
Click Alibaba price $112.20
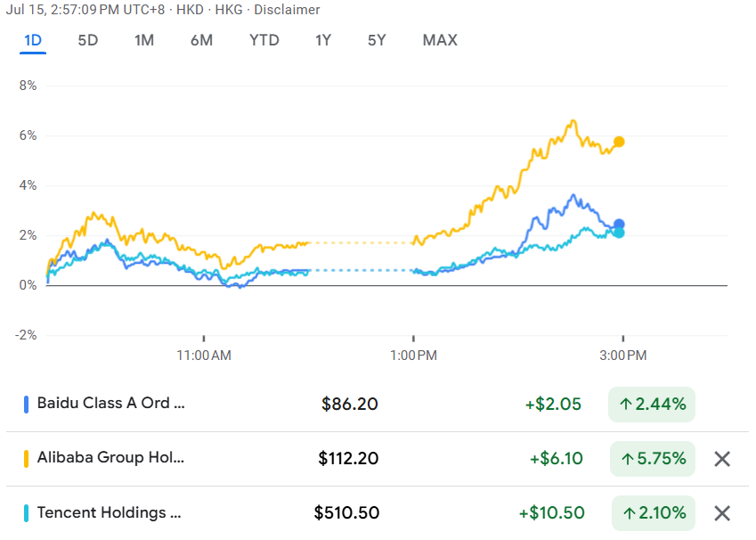[348, 458]
